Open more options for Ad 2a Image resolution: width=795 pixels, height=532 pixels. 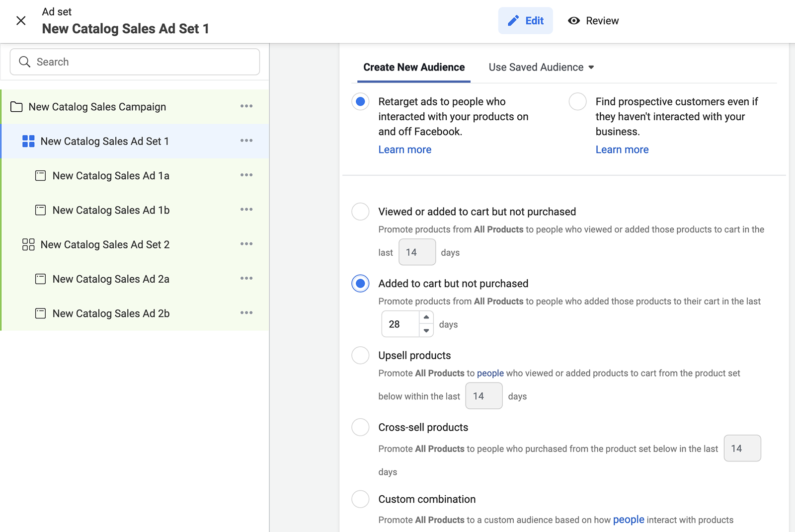pyautogui.click(x=246, y=278)
